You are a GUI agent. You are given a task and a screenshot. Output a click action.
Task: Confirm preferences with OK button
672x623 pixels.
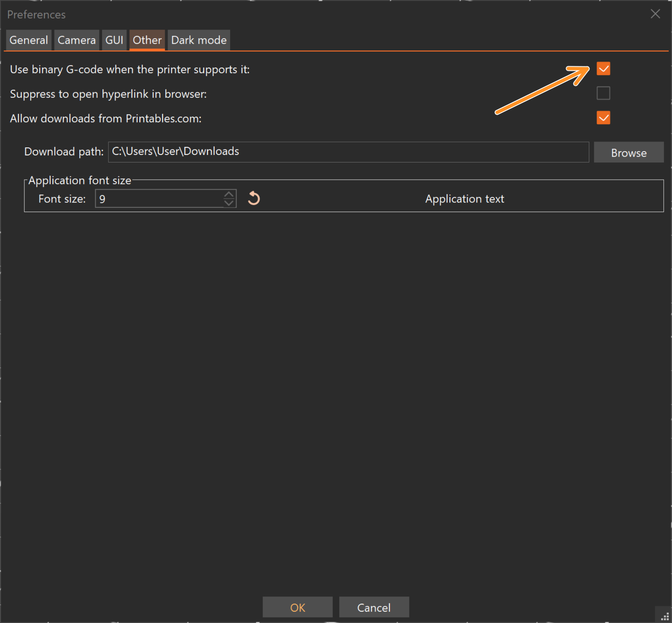coord(298,607)
